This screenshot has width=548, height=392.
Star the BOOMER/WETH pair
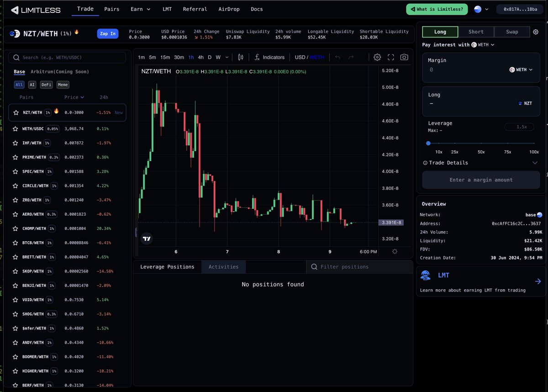[x=16, y=357]
